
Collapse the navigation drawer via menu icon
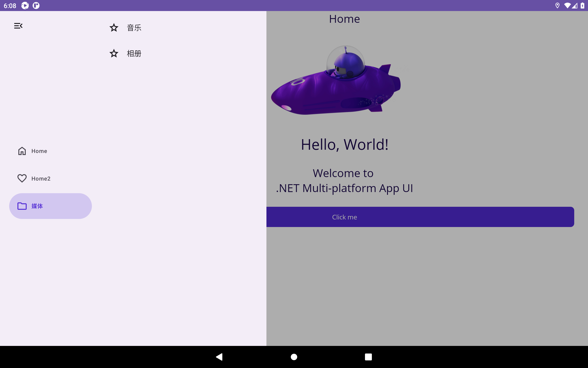coord(18,26)
